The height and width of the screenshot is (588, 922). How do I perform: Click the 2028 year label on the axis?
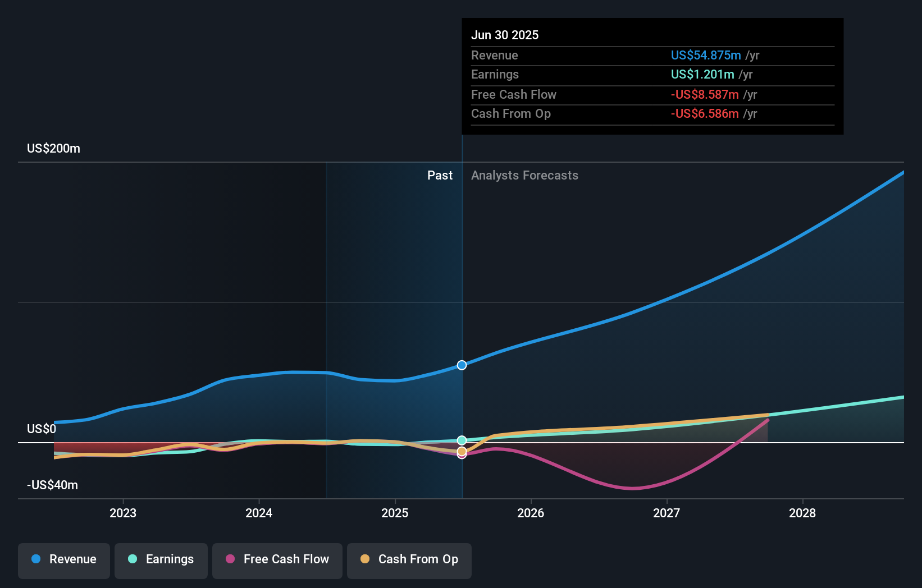point(803,513)
